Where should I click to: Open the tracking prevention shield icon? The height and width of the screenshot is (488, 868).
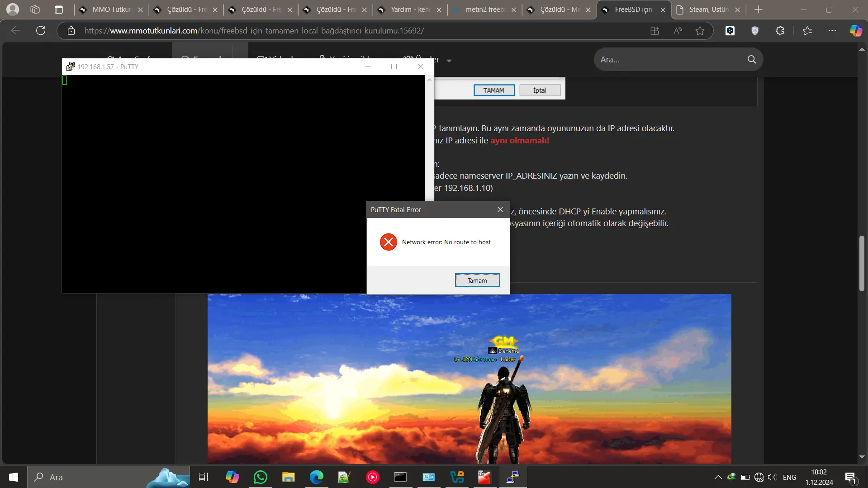pyautogui.click(x=755, y=31)
